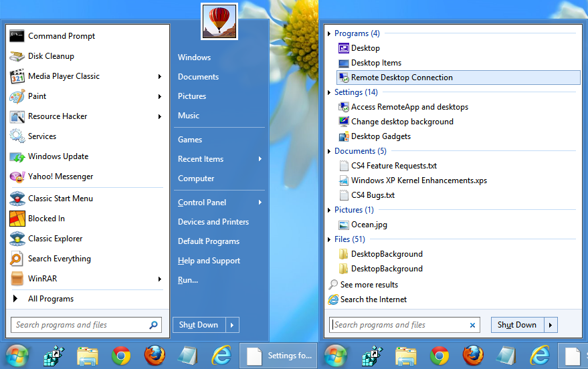The height and width of the screenshot is (369, 588).
Task: Open Windows XP Kernel Enhancements.xps document
Action: (x=419, y=180)
